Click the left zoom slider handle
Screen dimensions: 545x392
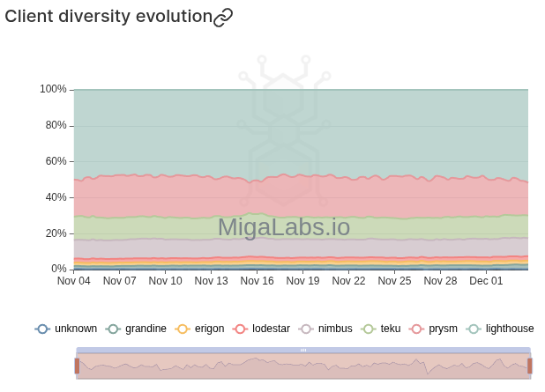(77, 366)
